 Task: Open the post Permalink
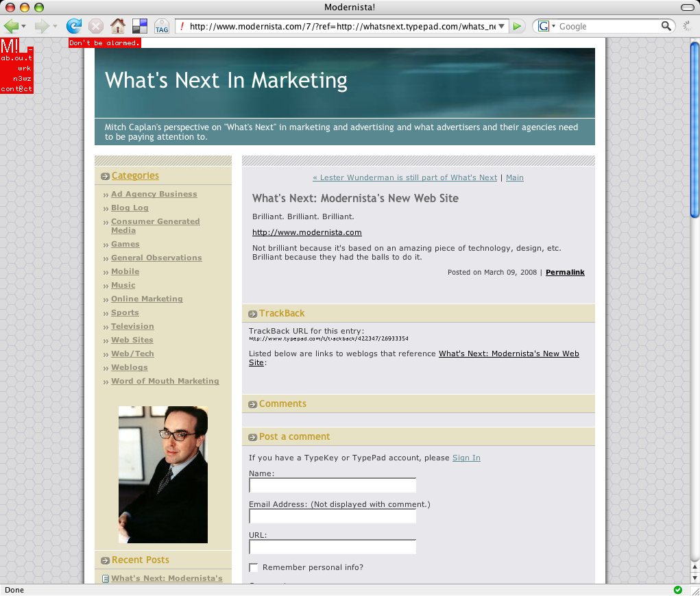[x=565, y=272]
